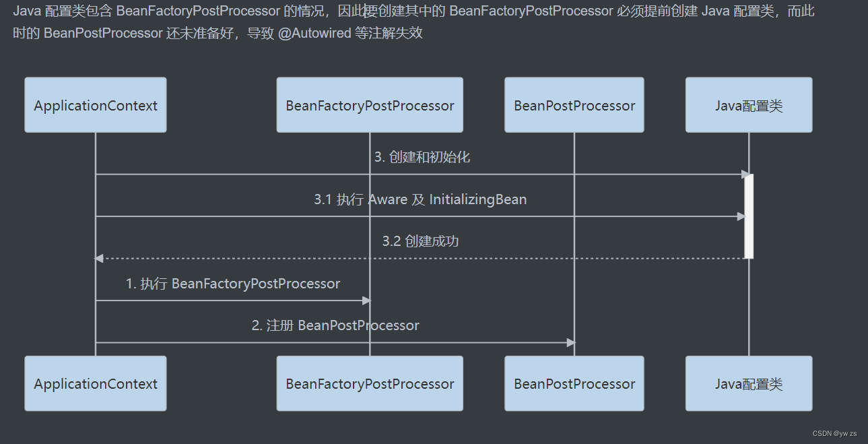Click the bottom BeanPostProcessor box
Image resolution: width=868 pixels, height=444 pixels.
574,383
